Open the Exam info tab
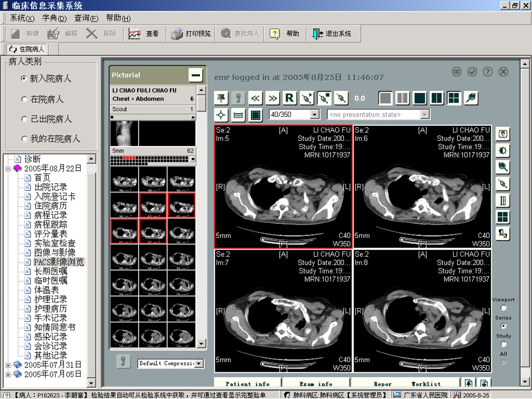532x399 pixels. tap(316, 383)
